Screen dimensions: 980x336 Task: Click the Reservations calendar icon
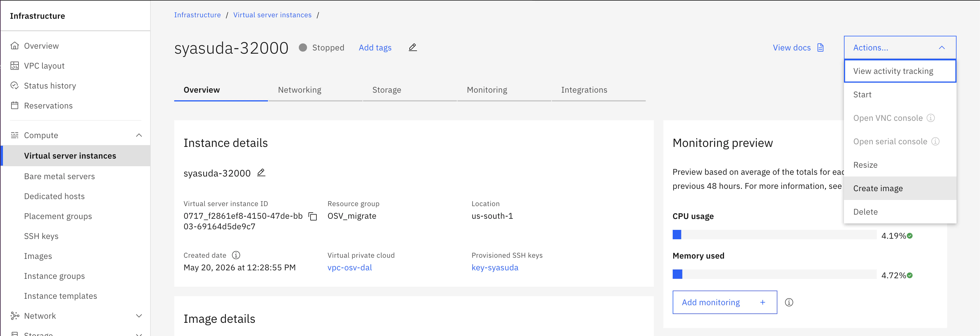coord(14,106)
